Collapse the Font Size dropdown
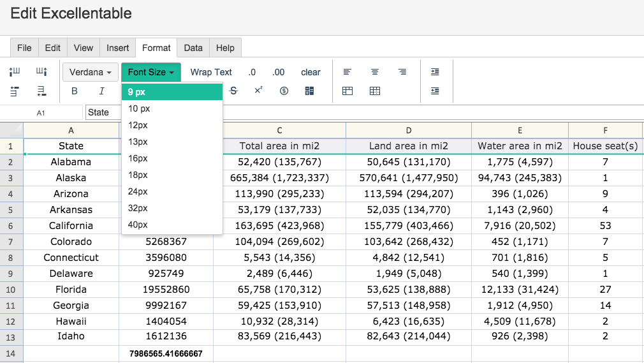Viewport: 644px width, 363px height. (x=151, y=72)
